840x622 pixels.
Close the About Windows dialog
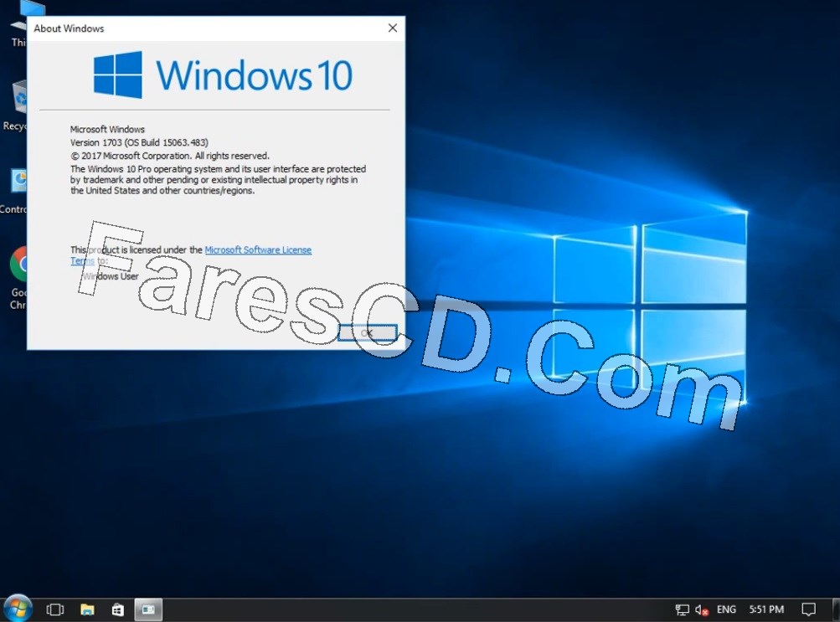pyautogui.click(x=393, y=28)
